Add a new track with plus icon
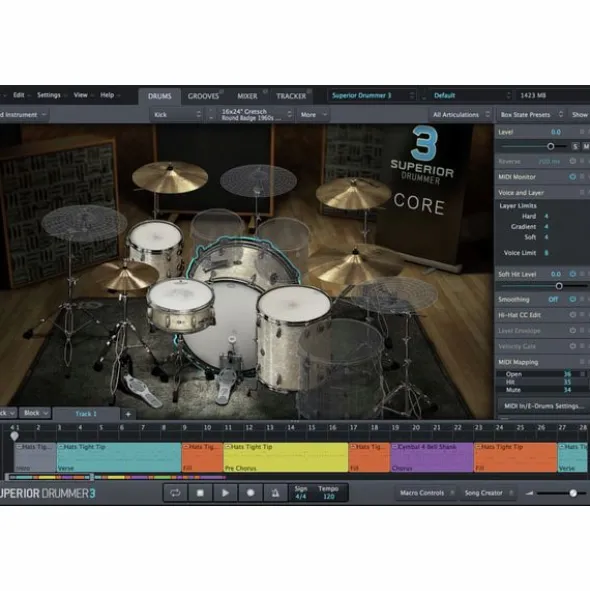The image size is (590, 591). pyautogui.click(x=128, y=414)
